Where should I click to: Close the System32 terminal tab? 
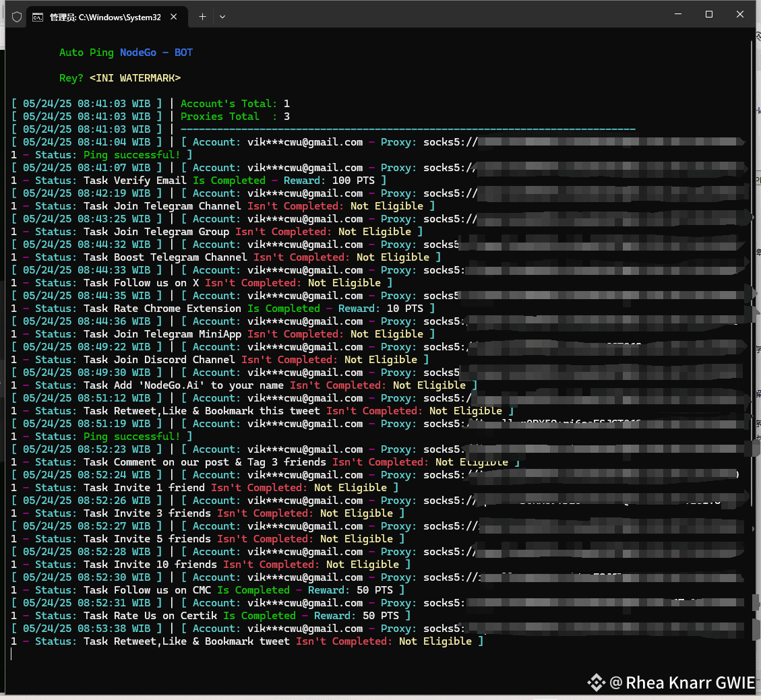[x=173, y=17]
